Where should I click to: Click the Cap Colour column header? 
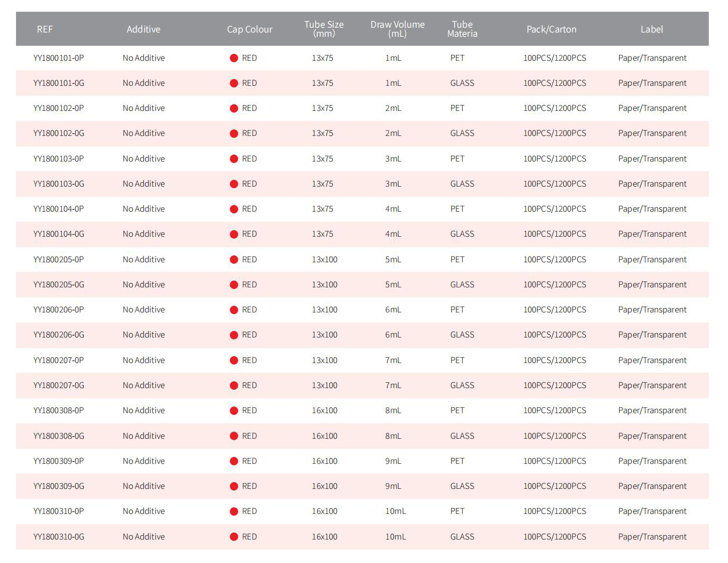click(249, 29)
